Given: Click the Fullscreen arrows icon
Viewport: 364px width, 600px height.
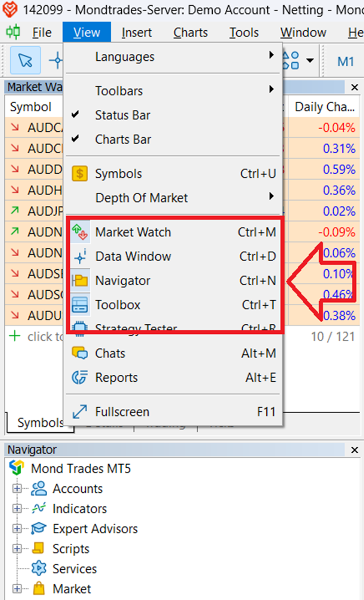Looking at the screenshot, I should (80, 412).
